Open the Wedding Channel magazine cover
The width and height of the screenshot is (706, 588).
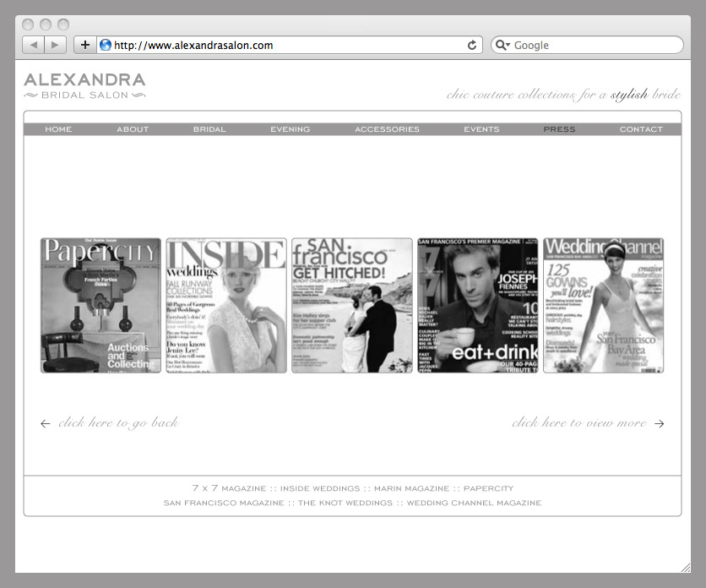[x=603, y=306]
